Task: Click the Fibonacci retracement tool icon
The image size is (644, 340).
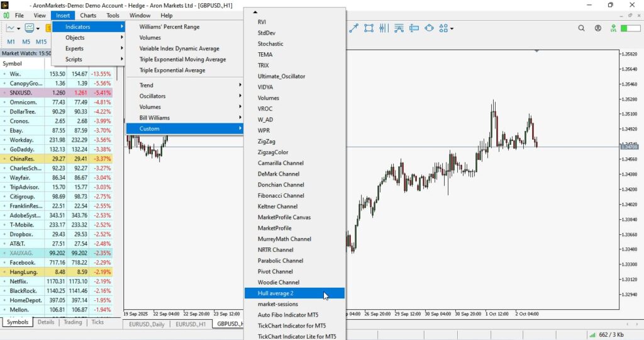Action: (399, 28)
